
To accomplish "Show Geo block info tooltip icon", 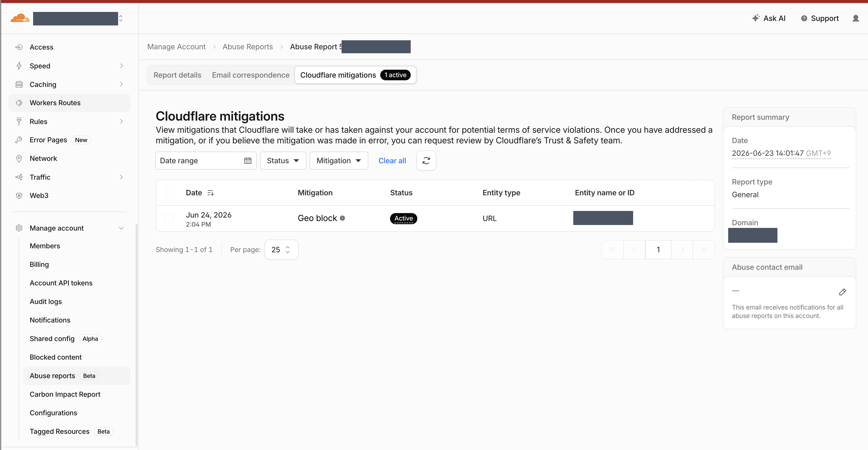I will (342, 218).
